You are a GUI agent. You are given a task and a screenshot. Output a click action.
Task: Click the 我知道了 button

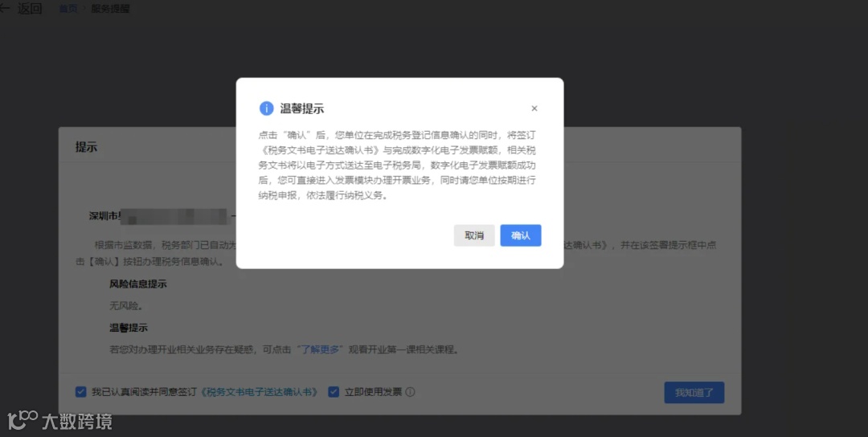tap(694, 392)
